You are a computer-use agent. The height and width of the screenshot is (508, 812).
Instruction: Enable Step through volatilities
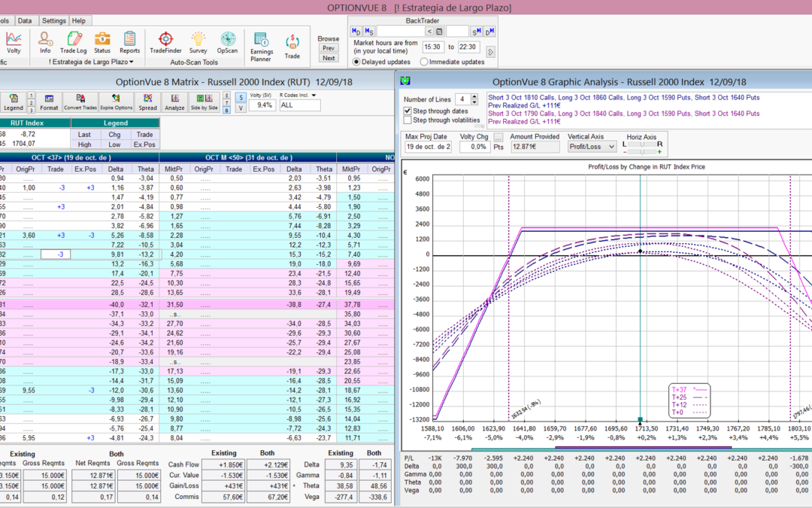point(408,120)
